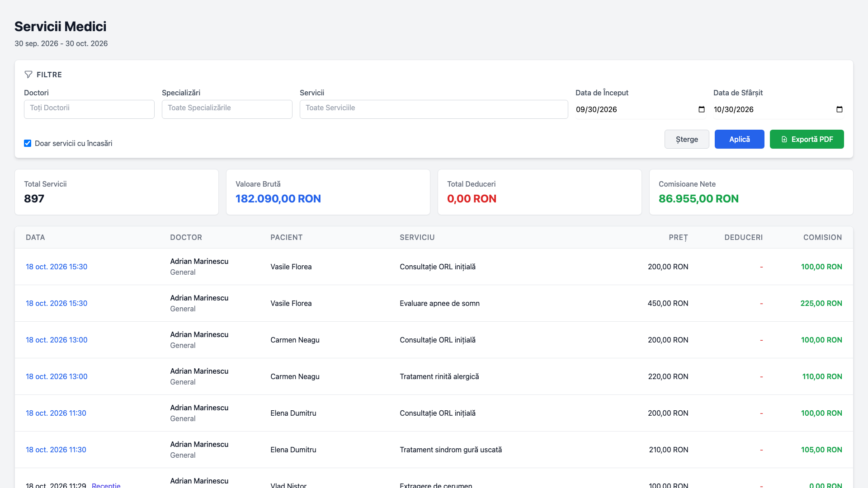Click the DEDUCERI column header

[x=744, y=237]
